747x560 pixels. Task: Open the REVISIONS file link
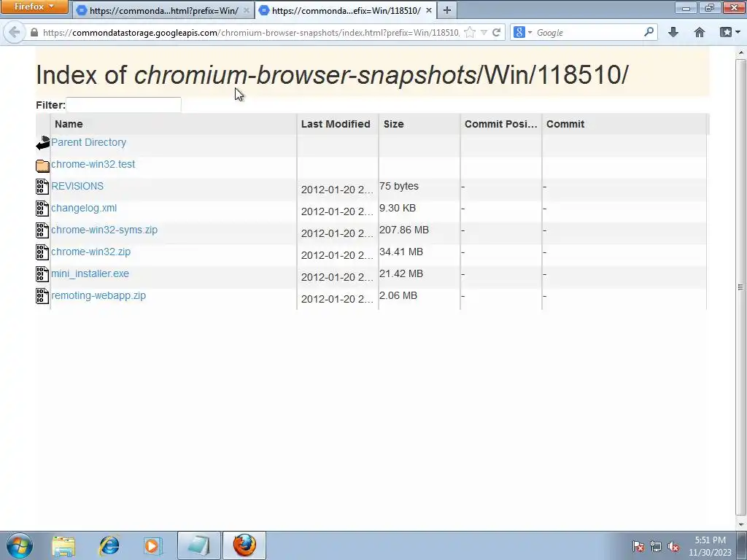coord(77,186)
